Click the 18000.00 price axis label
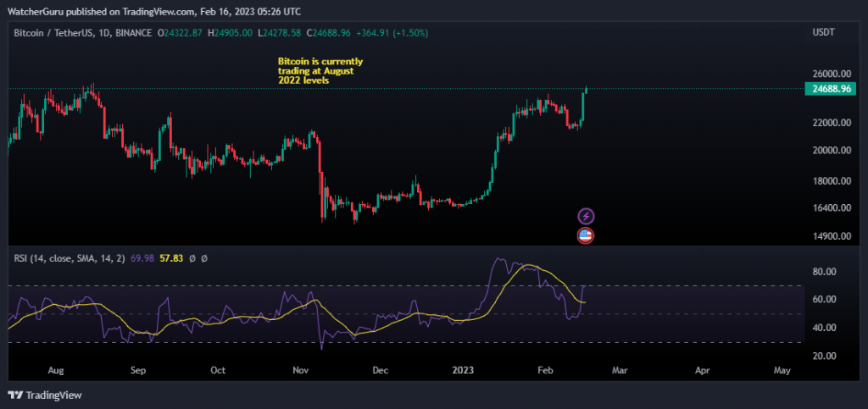 pos(831,180)
